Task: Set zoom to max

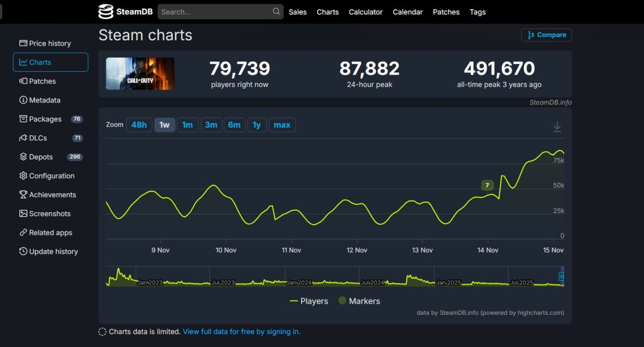Action: [282, 125]
